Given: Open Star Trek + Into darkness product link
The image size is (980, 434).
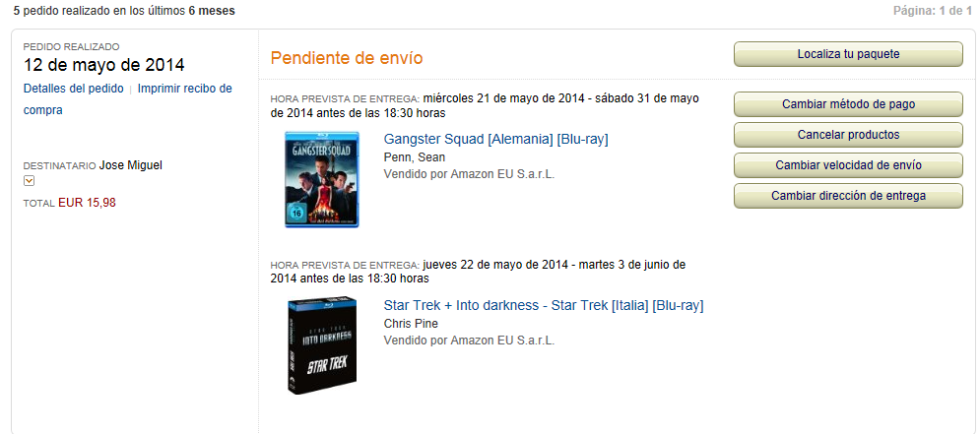Looking at the screenshot, I should (543, 306).
